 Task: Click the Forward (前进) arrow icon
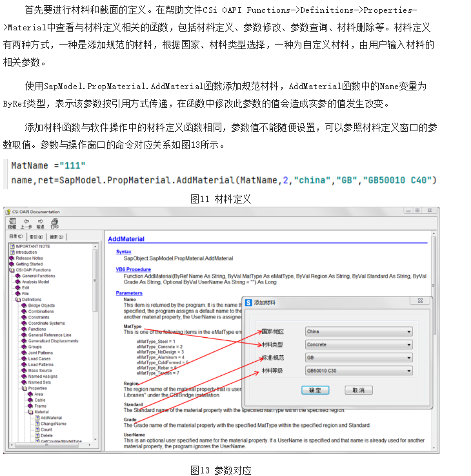tap(40, 221)
